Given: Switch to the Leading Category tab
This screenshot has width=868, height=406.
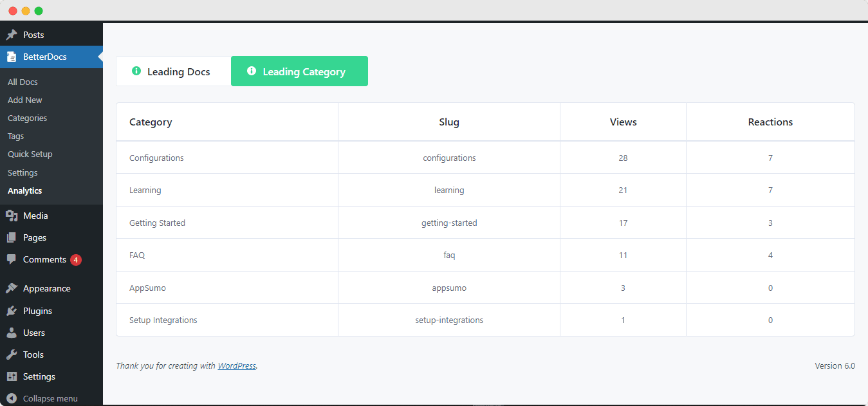Looking at the screenshot, I should pyautogui.click(x=299, y=71).
